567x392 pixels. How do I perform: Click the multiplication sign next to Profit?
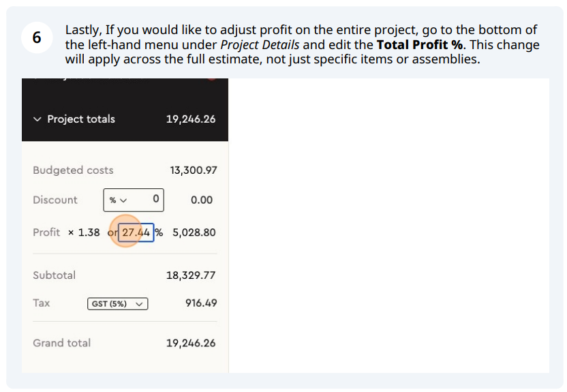[x=71, y=233]
